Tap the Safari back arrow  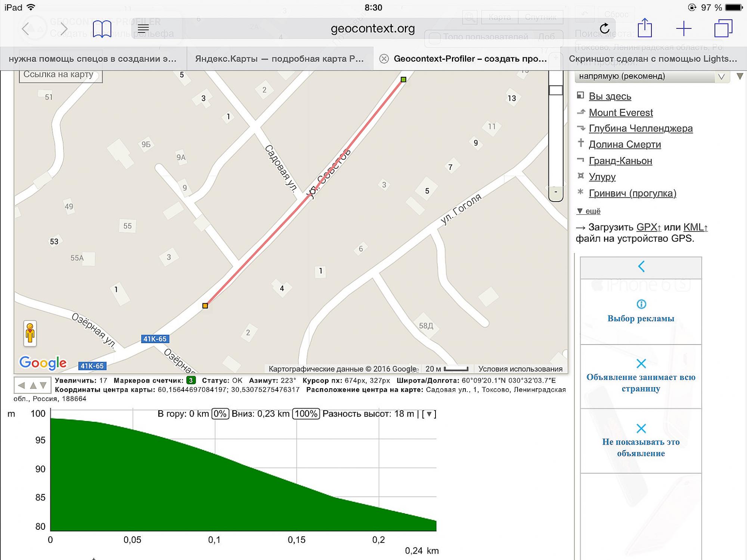coord(25,29)
